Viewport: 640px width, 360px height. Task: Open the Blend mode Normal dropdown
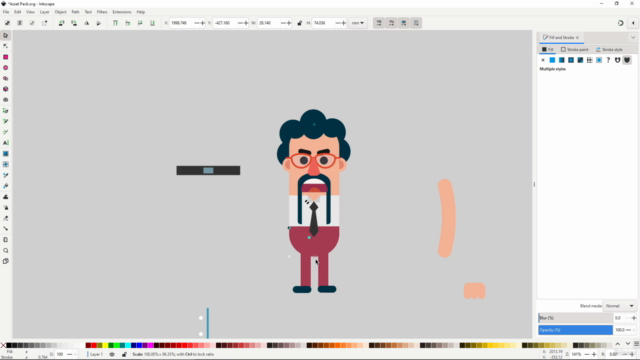pos(620,306)
